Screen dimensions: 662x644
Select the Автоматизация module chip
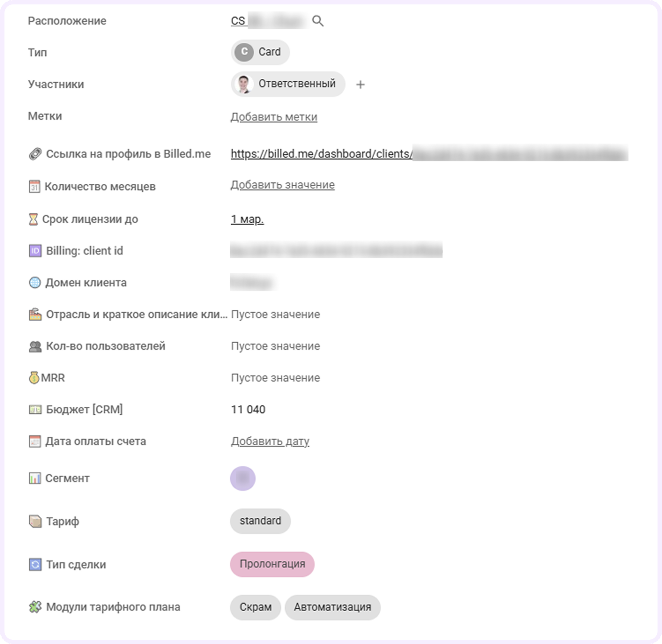tap(333, 607)
